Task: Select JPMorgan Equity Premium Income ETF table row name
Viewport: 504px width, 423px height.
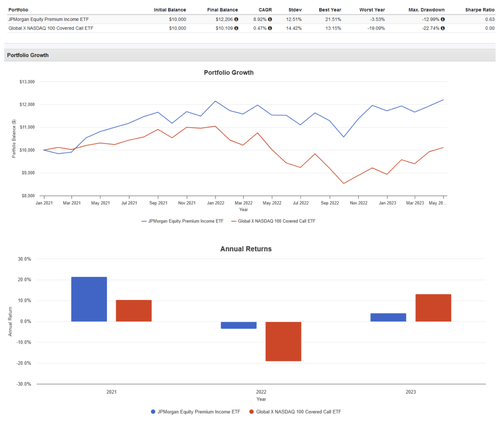Action: [x=48, y=19]
